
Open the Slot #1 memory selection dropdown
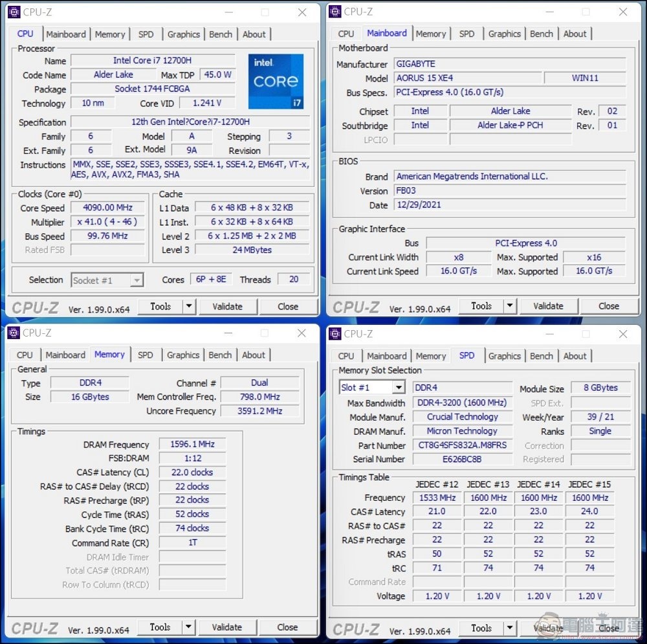click(397, 386)
